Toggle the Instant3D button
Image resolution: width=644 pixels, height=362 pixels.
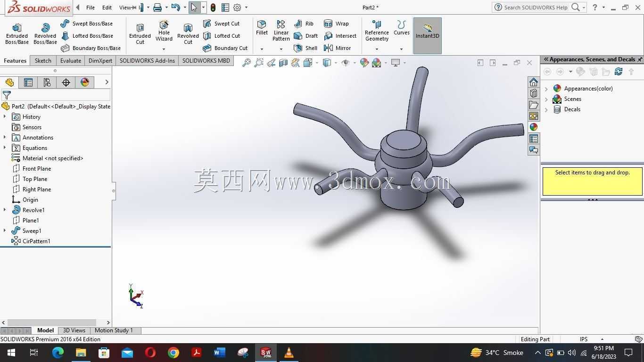click(x=427, y=36)
